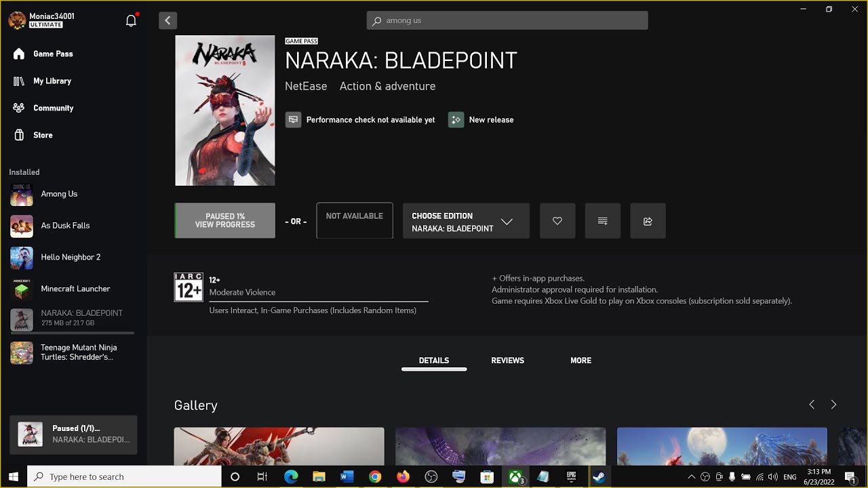Open the third gallery screenshot with moon
This screenshot has width=868, height=488.
[x=722, y=446]
